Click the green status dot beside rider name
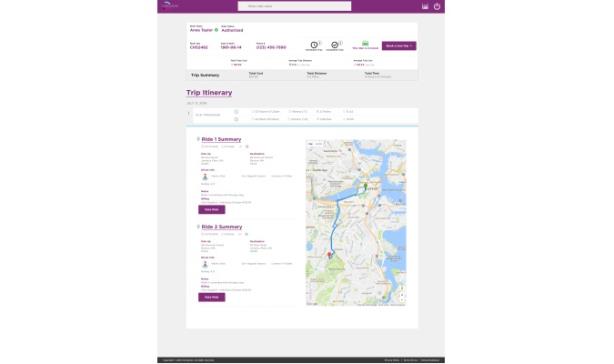The height and width of the screenshot is (364, 614). 216,30
